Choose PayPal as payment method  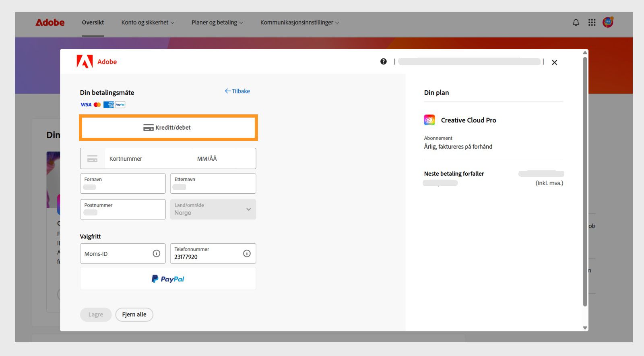point(168,279)
